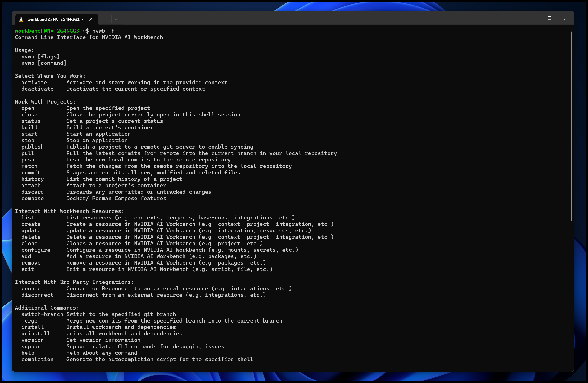This screenshot has width=588, height=383.
Task: Click the green workbench shell prompt
Action: (x=48, y=31)
